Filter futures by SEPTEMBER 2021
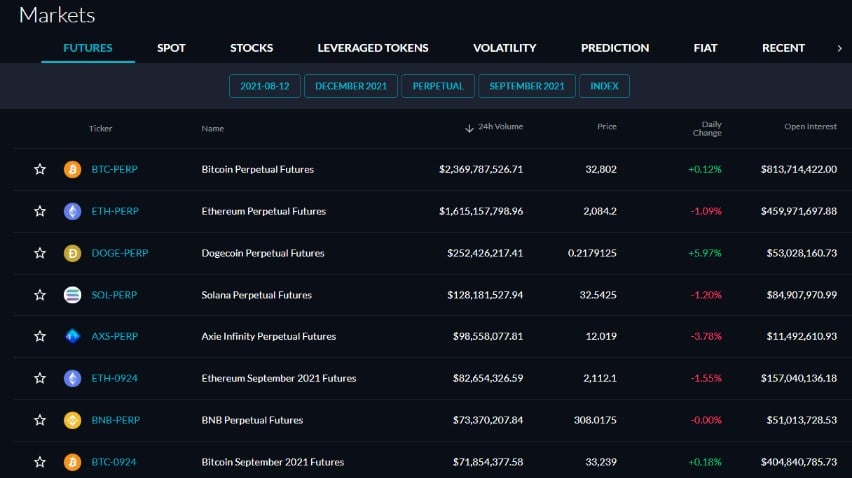This screenshot has height=478, width=852. (x=527, y=86)
